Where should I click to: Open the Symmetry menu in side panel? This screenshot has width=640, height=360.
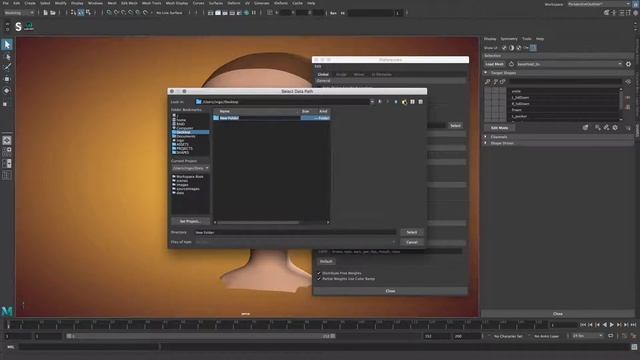(x=509, y=39)
